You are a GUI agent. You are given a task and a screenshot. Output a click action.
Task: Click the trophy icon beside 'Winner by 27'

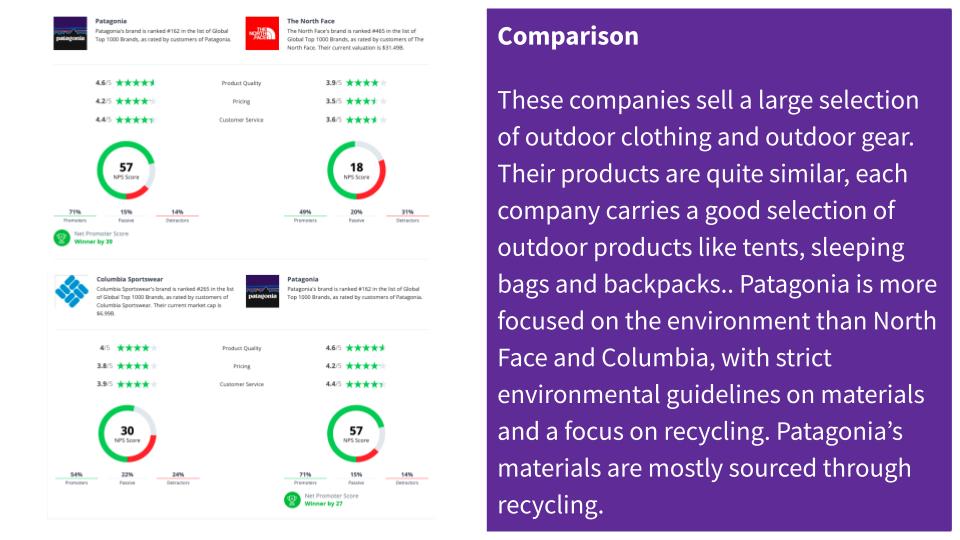291,498
